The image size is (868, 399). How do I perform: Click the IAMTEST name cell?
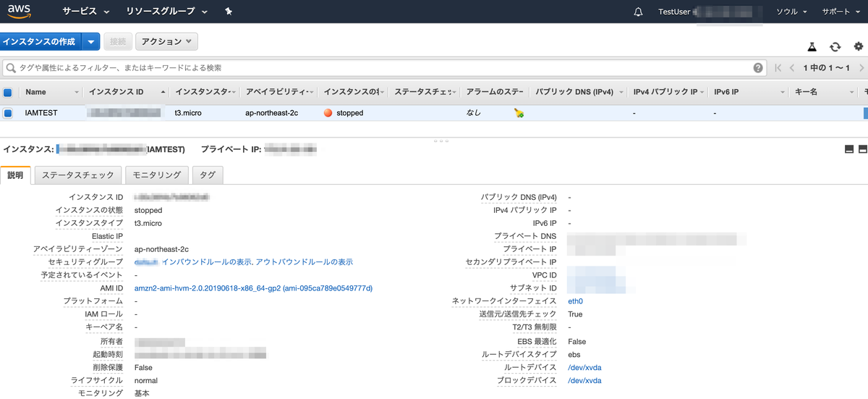(x=41, y=113)
